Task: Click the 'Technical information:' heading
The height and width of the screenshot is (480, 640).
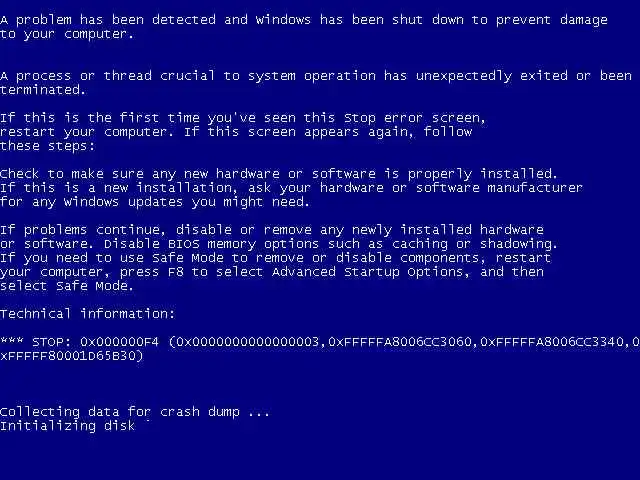Action: [87, 313]
